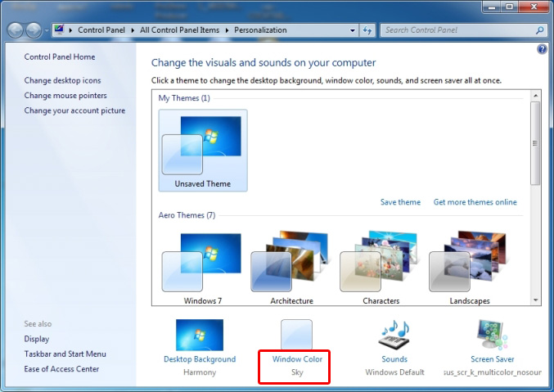The height and width of the screenshot is (392, 554).
Task: Click the Screen Saver monitor icon
Action: tap(492, 335)
